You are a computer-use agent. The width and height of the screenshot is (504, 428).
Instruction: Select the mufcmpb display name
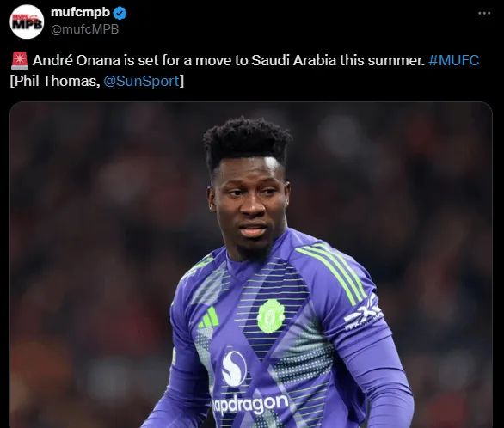[x=80, y=12]
